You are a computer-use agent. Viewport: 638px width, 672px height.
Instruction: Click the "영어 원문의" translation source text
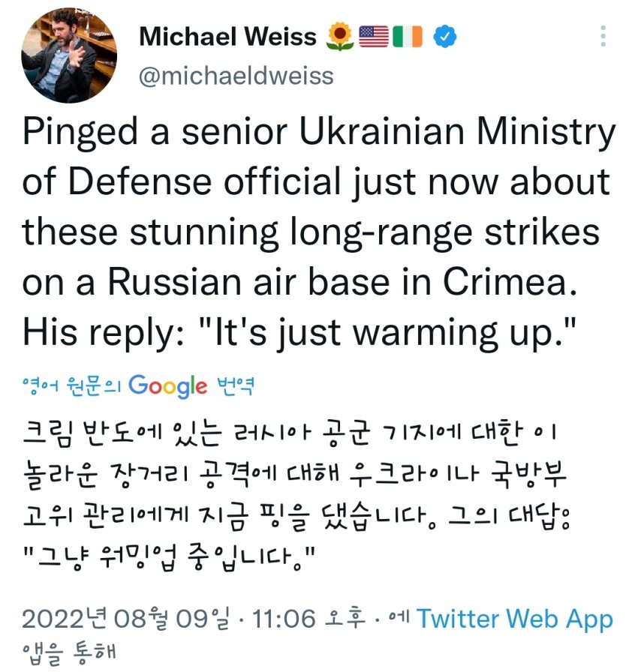(73, 387)
